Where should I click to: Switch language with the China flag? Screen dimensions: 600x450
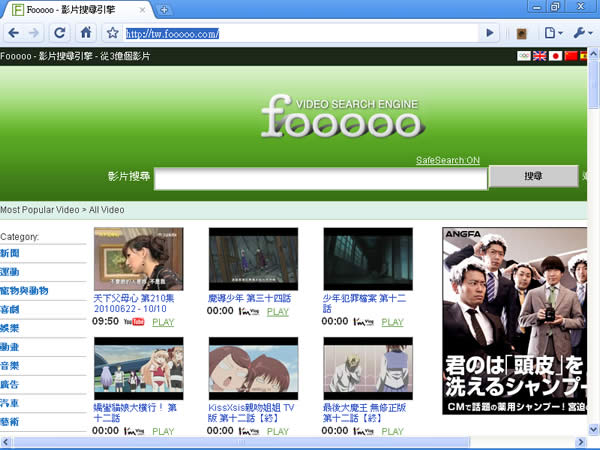coord(571,56)
